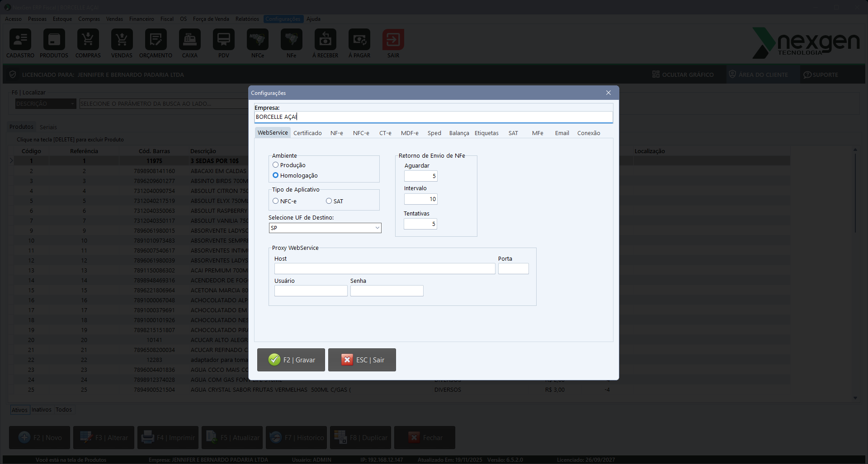Click the red SAIR icon
The image size is (868, 464).
click(393, 40)
